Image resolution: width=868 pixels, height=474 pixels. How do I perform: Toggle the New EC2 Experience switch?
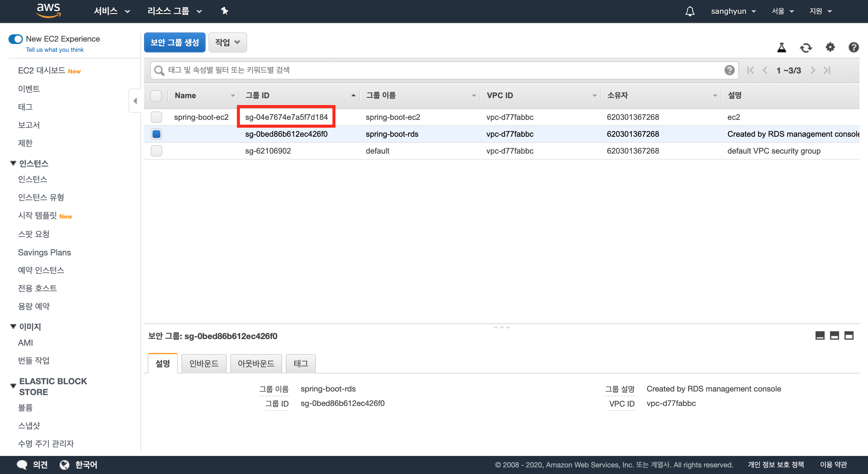tap(16, 39)
